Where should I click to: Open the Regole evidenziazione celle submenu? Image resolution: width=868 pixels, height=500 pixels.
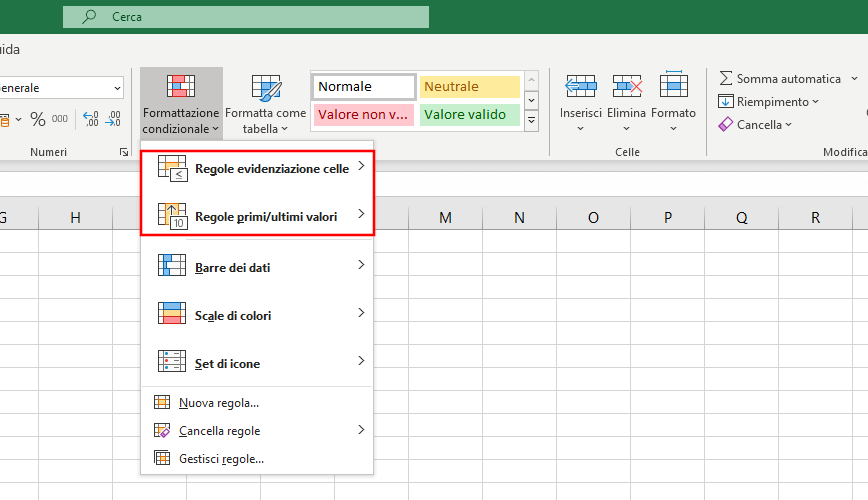coord(257,168)
